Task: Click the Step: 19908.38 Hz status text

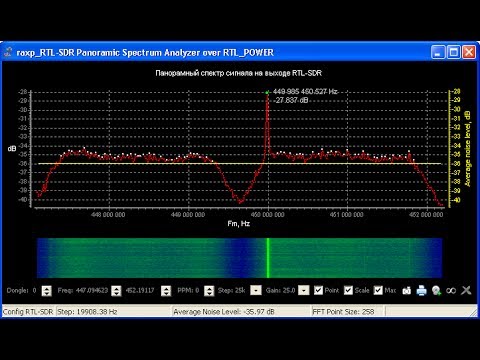Action: coord(87,312)
